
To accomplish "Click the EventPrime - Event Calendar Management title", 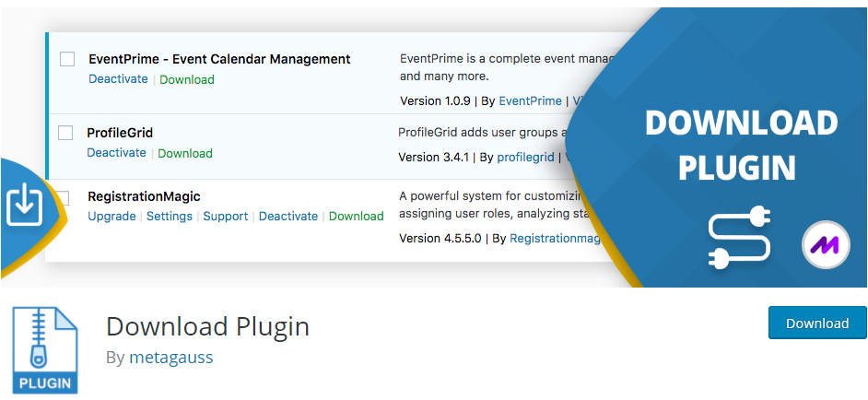I will coord(219,59).
